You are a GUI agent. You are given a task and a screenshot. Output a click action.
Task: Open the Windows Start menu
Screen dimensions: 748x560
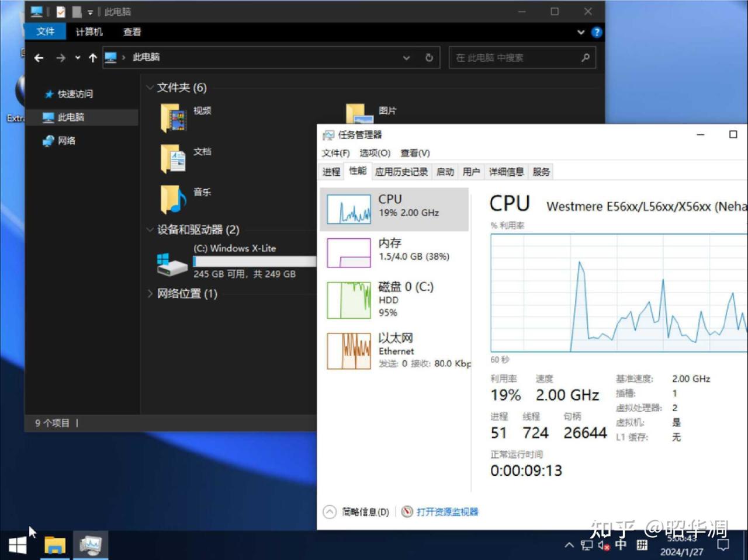[18, 545]
